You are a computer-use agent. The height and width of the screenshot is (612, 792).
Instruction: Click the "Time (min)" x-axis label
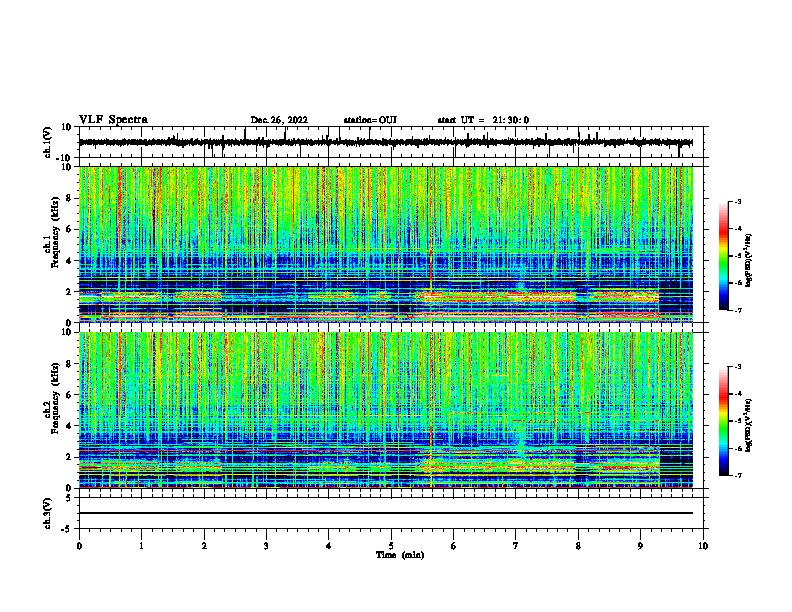click(x=400, y=555)
